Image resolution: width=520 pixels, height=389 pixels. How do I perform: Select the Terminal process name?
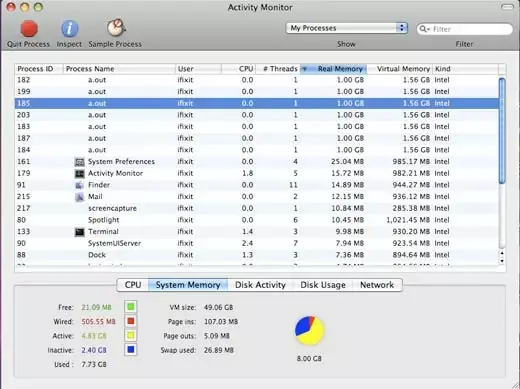pos(103,232)
